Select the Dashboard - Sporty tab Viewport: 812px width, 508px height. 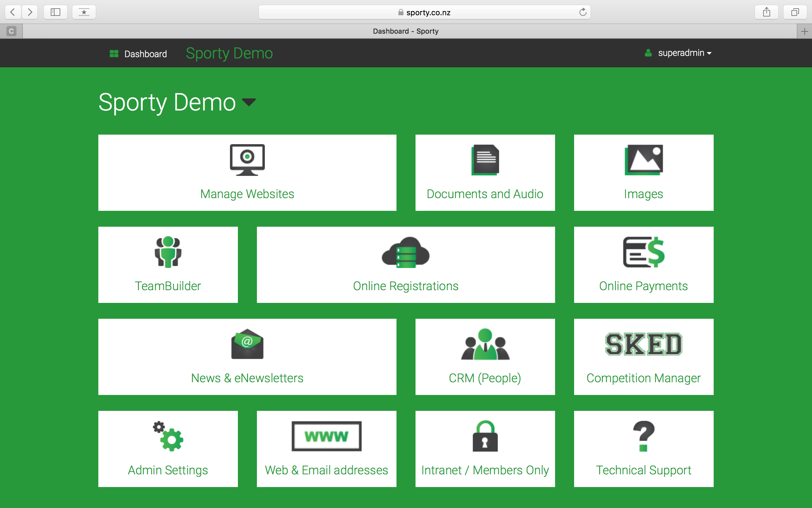[406, 31]
